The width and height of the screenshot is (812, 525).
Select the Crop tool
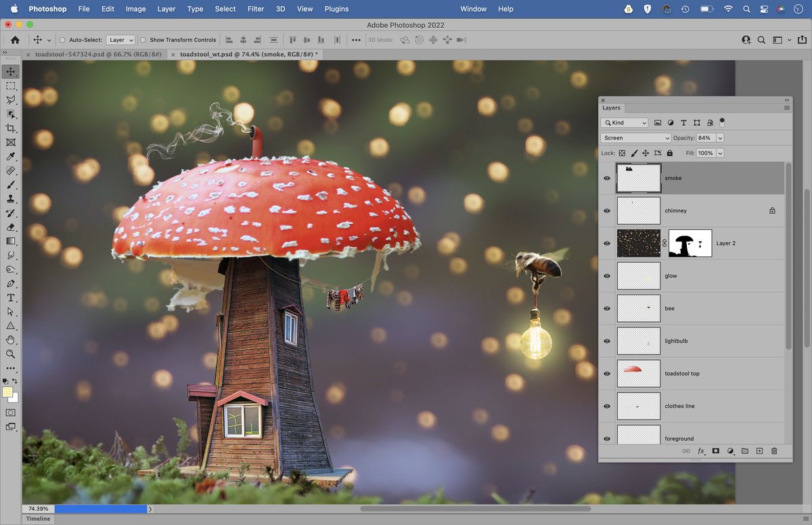coord(11,129)
